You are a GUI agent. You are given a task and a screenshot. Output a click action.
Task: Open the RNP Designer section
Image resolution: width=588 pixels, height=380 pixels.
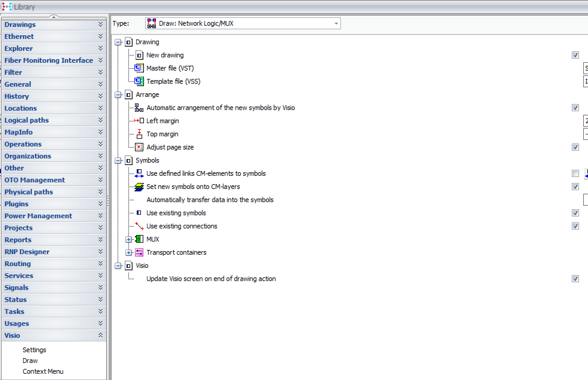(54, 252)
